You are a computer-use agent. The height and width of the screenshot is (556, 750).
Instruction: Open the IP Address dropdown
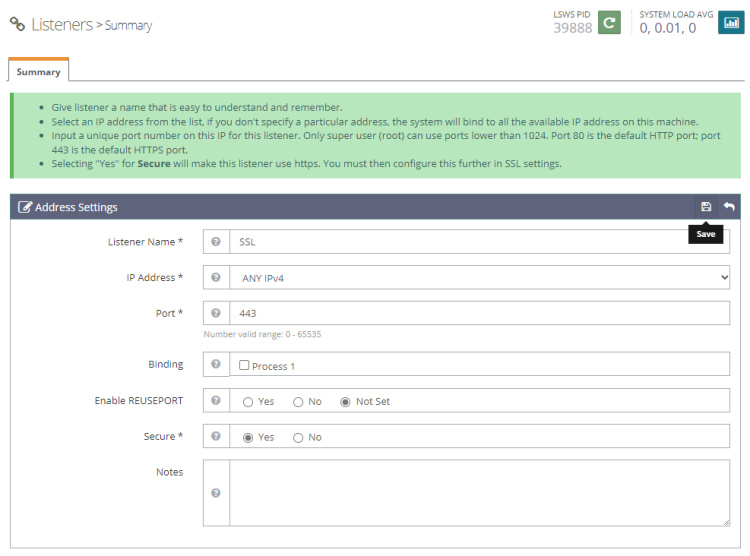[x=480, y=278]
